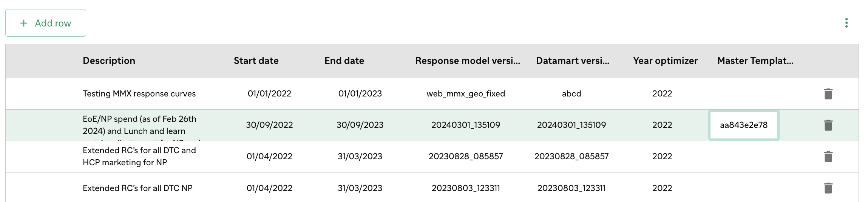Screen dimensions: 868x202
Task: Remove the Extended RC's DTC and HCP row
Action: point(828,157)
